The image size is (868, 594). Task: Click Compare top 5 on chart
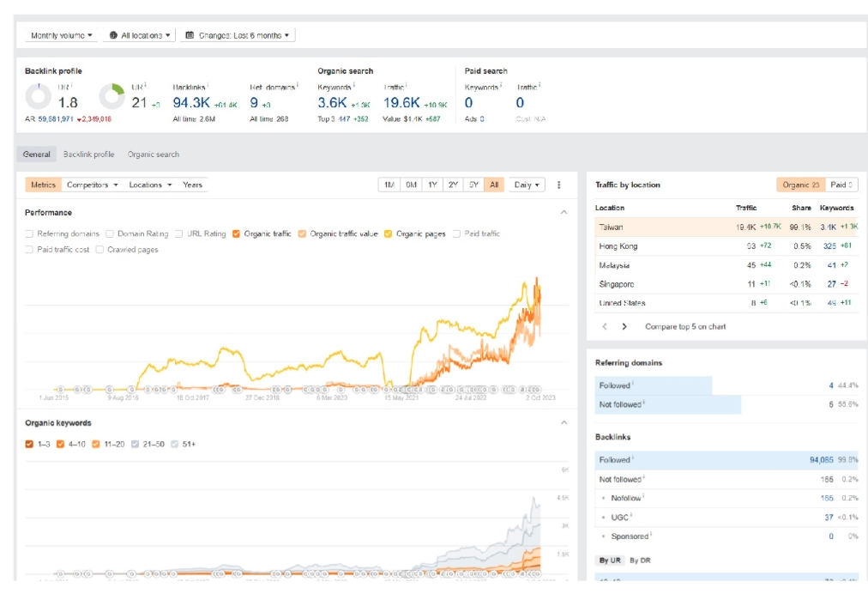coord(685,327)
